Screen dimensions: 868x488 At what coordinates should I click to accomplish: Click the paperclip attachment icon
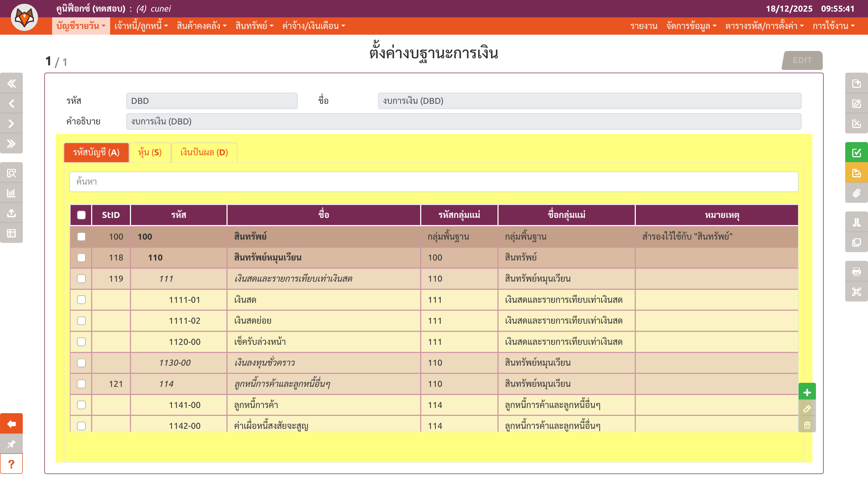pyautogui.click(x=856, y=193)
